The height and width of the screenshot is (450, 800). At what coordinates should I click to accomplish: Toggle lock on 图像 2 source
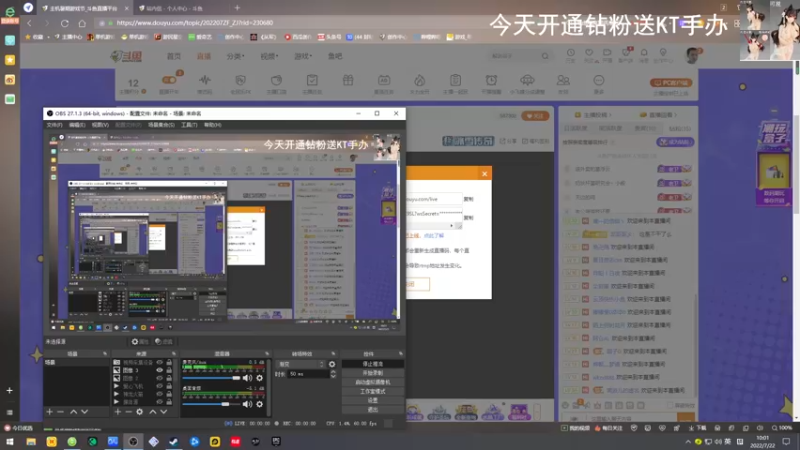pyautogui.click(x=169, y=378)
